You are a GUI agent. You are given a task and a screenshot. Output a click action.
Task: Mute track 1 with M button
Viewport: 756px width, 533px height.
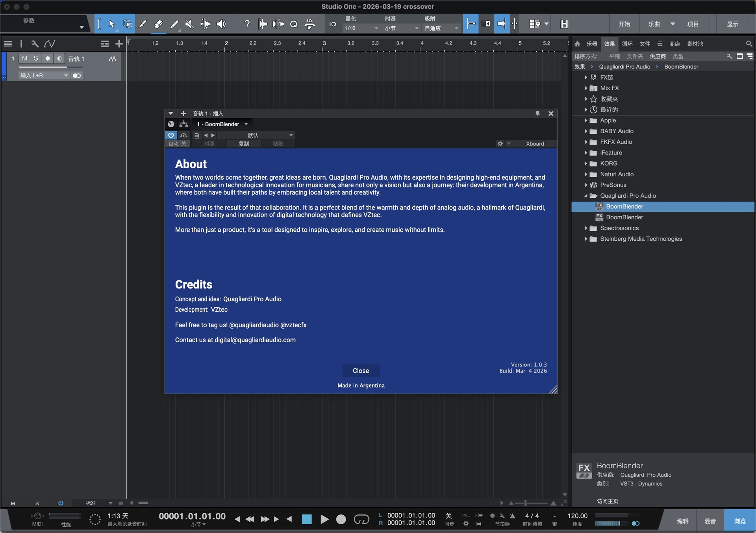tap(24, 58)
